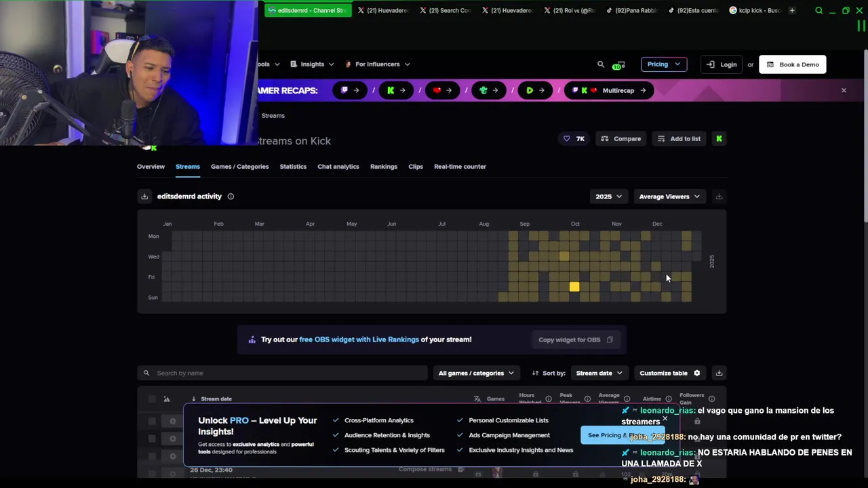Export streams table with download icon
This screenshot has width=868, height=488.
click(x=719, y=373)
